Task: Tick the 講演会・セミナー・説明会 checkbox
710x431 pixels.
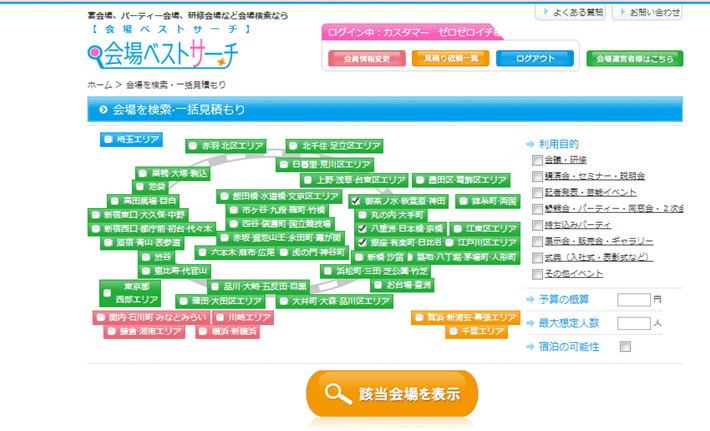Action: coord(537,177)
